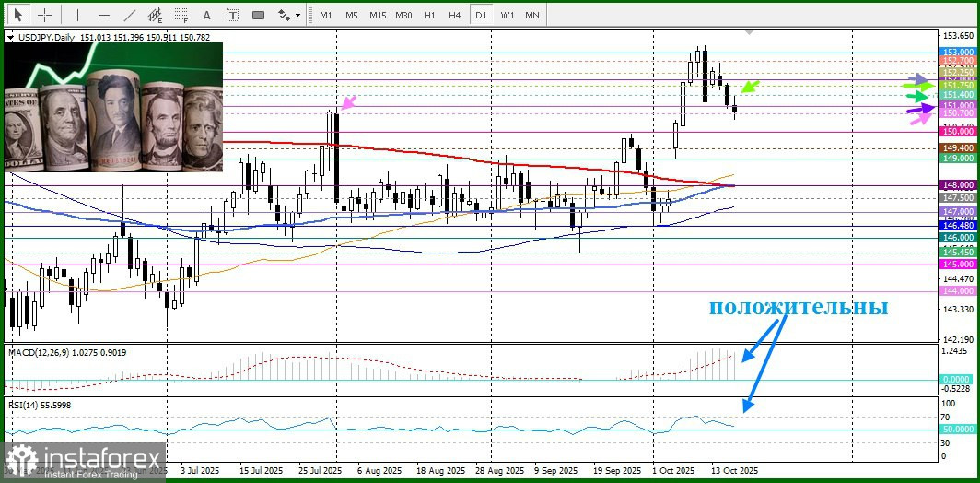Click the '15 Jul 2025' date label
980x483 pixels.
[262, 470]
